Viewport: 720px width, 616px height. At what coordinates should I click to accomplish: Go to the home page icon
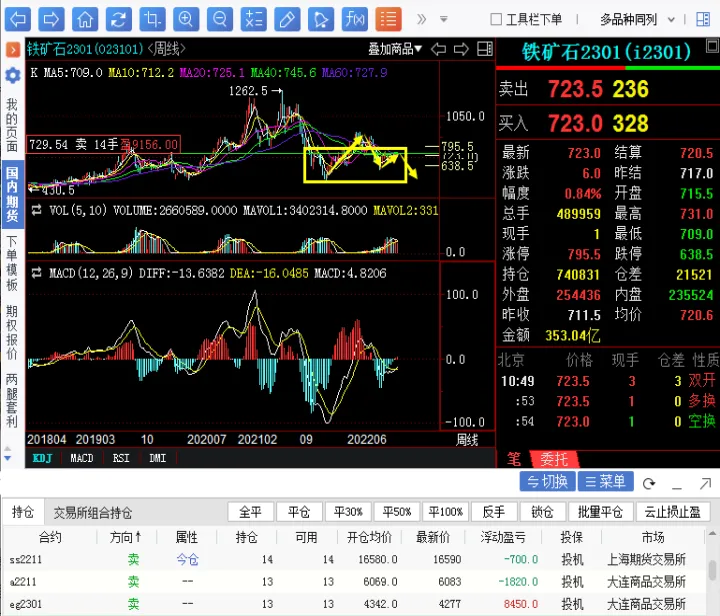(85, 19)
